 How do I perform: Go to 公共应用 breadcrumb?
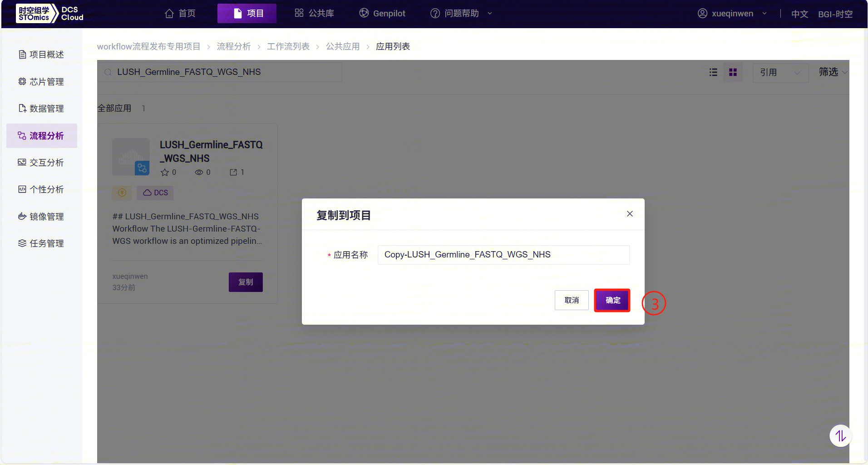pyautogui.click(x=343, y=46)
